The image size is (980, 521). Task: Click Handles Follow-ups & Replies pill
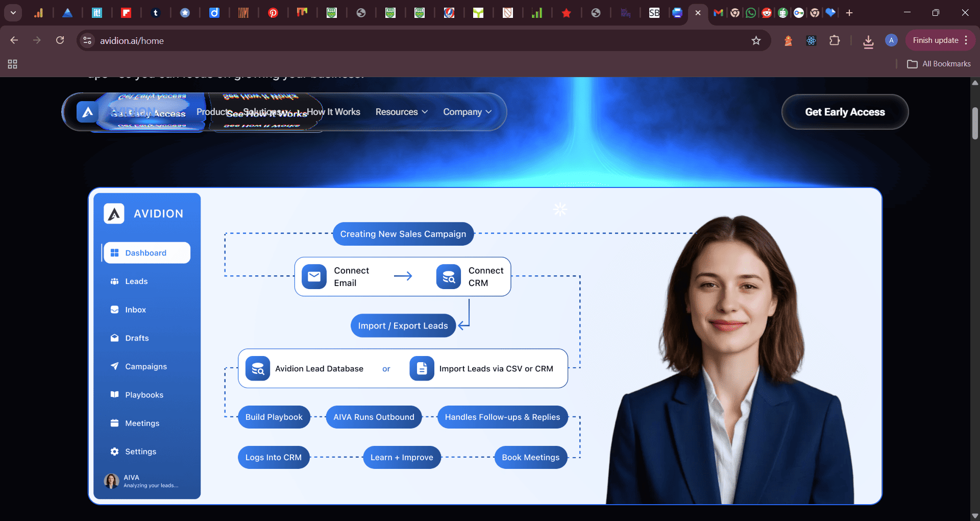pyautogui.click(x=502, y=417)
